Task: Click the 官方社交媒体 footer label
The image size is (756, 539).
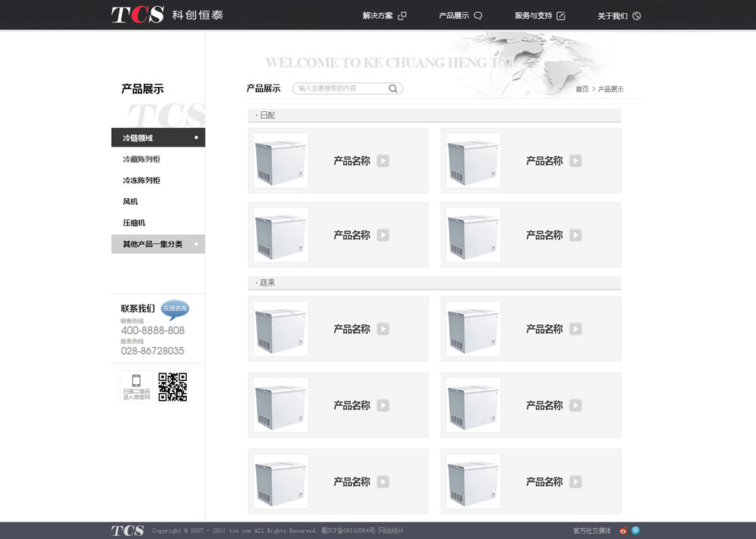Action: (592, 531)
